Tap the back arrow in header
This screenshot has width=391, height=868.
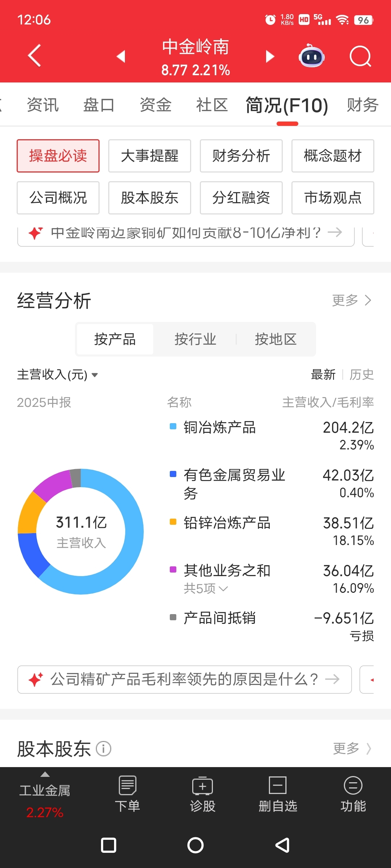34,56
